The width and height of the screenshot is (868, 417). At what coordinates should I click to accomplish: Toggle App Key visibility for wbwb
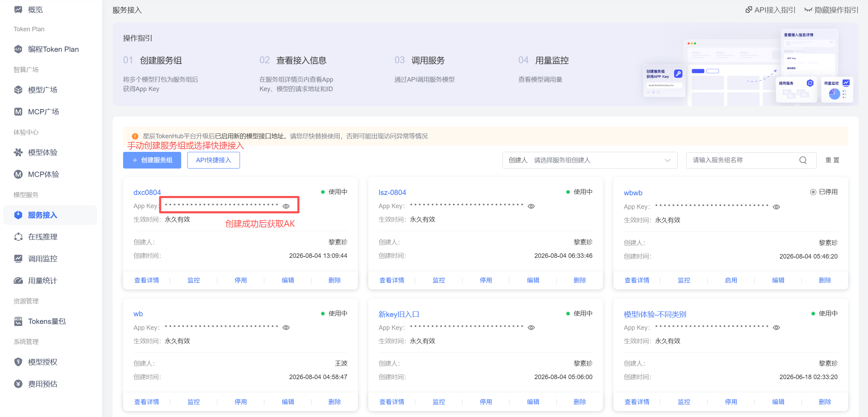pos(776,207)
